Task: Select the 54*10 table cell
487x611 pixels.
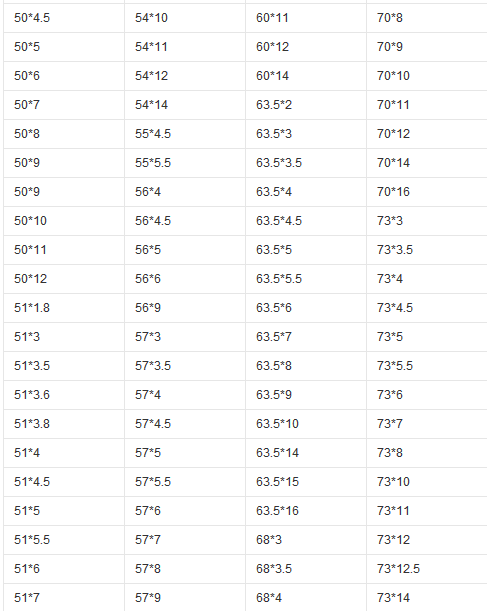Action: click(185, 18)
